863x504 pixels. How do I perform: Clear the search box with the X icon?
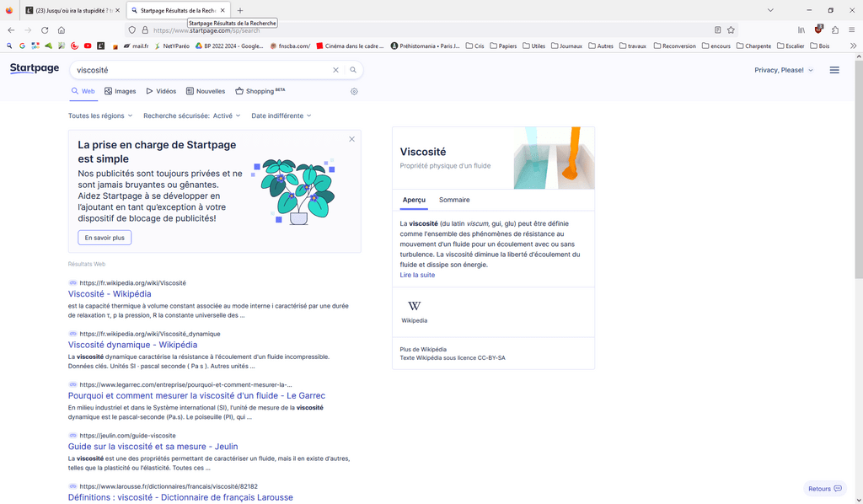pos(335,70)
